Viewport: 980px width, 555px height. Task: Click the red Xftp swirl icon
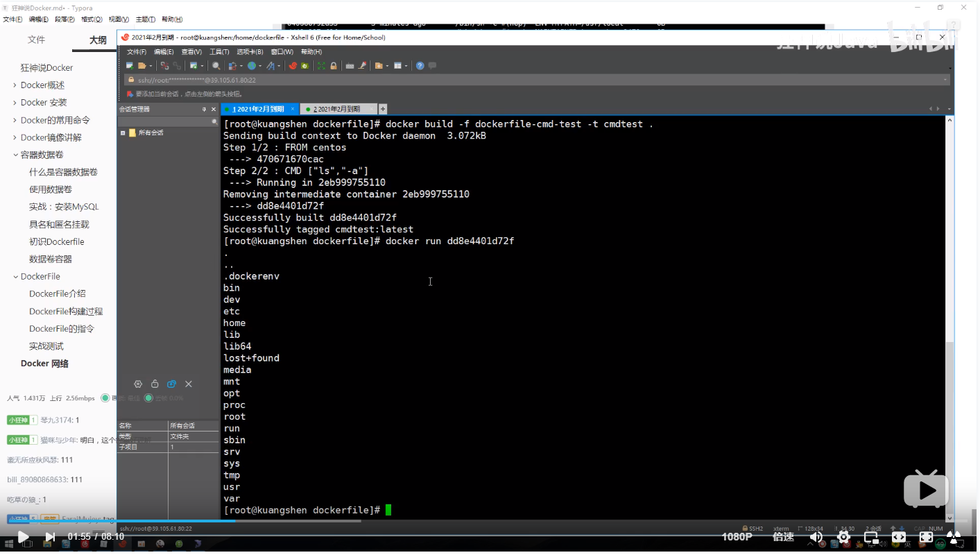[293, 66]
